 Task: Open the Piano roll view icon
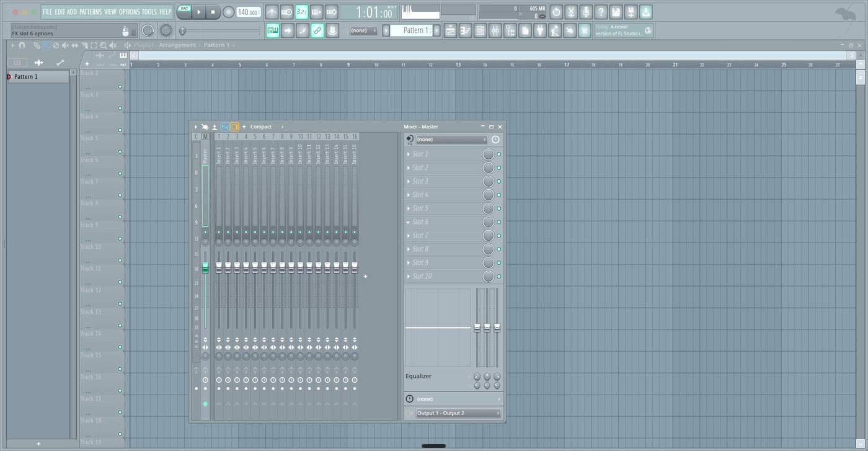pos(465,30)
